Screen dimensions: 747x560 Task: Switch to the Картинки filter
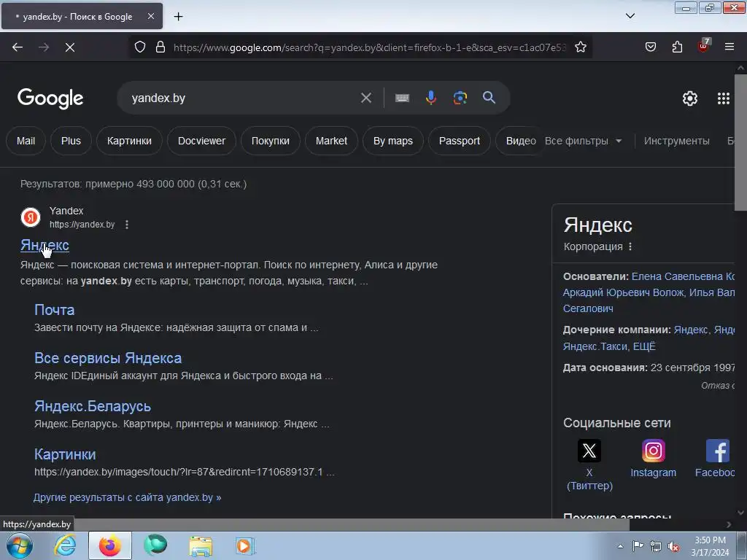point(129,141)
